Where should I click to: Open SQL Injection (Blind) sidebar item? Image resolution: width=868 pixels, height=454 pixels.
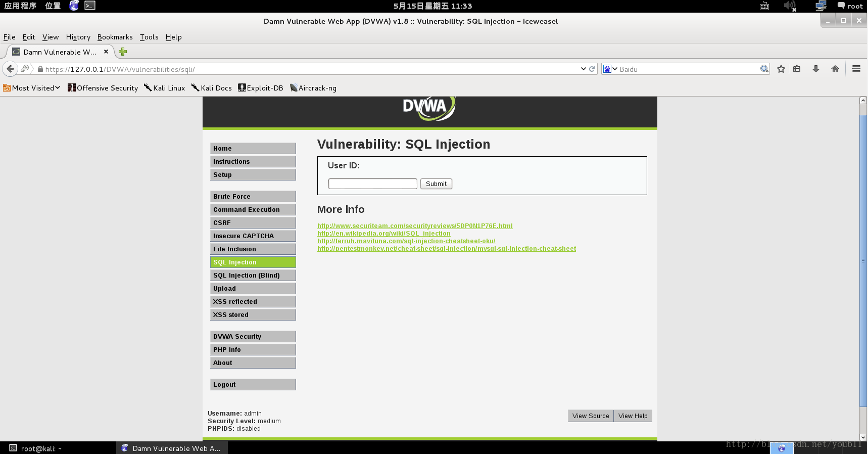253,275
